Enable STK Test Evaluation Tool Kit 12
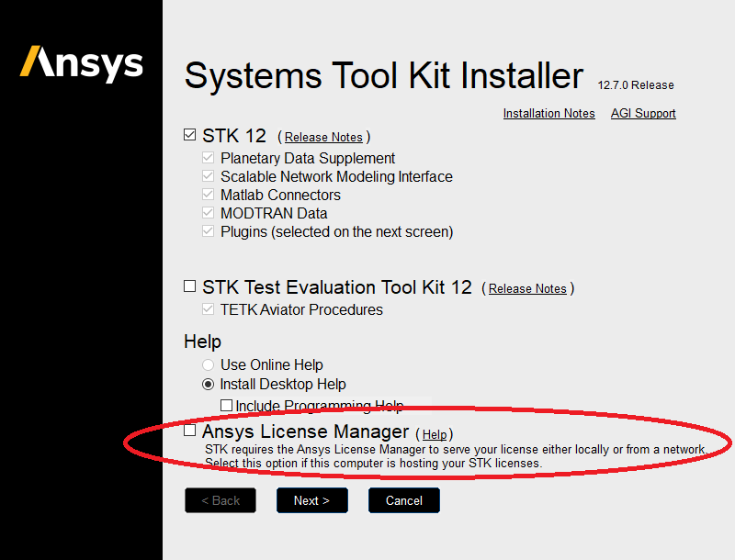Viewport: 735px width, 560px height. (190, 286)
